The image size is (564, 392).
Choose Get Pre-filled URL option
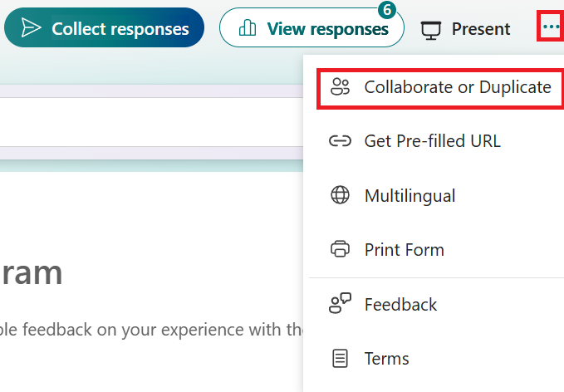point(432,141)
